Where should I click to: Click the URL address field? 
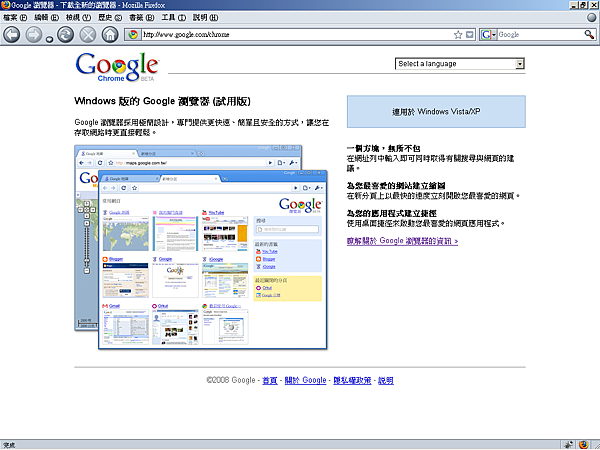(x=297, y=35)
